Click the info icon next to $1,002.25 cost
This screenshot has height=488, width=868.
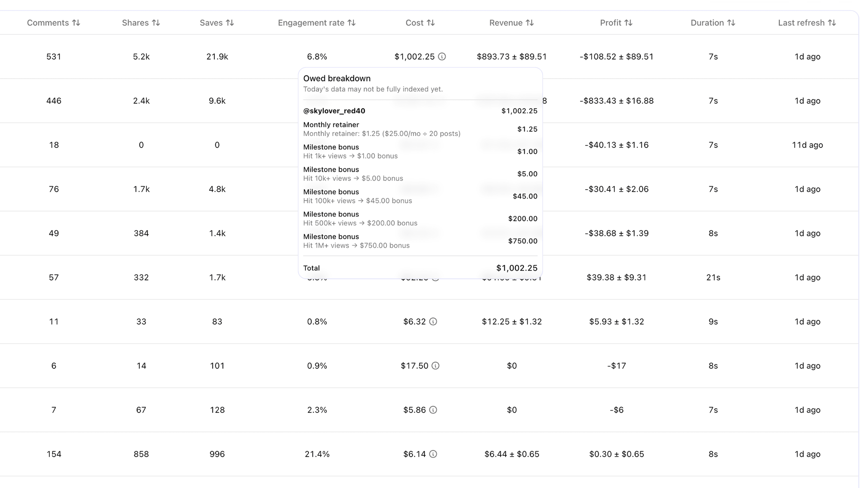tap(442, 56)
